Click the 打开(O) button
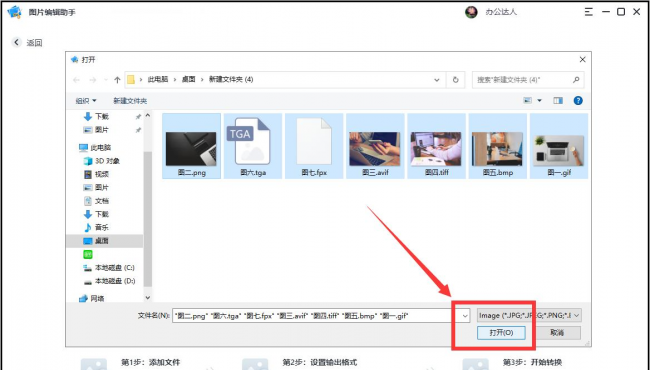The image size is (650, 370). point(501,333)
